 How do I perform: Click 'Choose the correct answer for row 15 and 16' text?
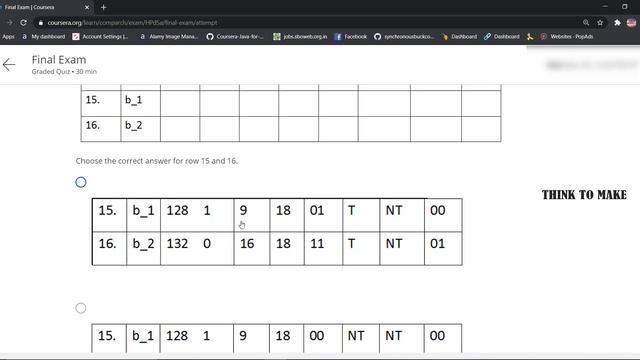tap(156, 161)
